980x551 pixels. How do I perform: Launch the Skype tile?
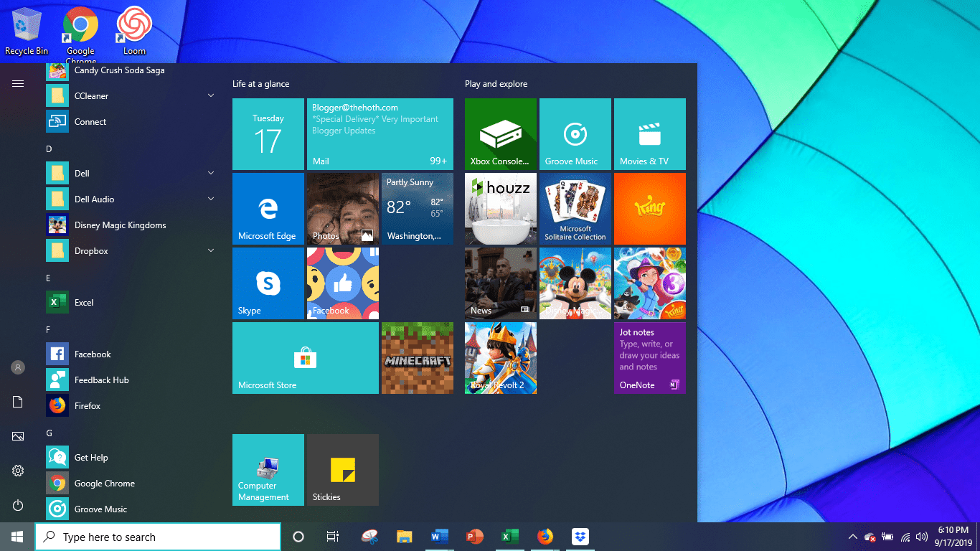[x=268, y=283]
